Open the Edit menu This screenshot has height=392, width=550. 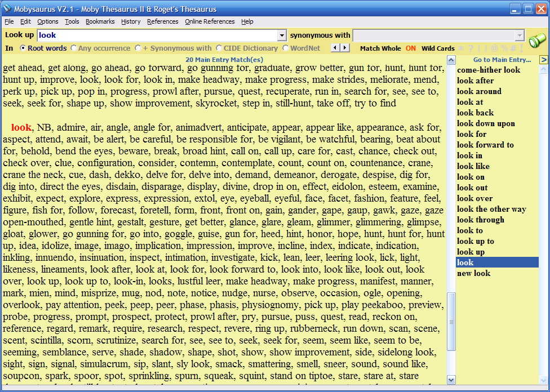(25, 21)
